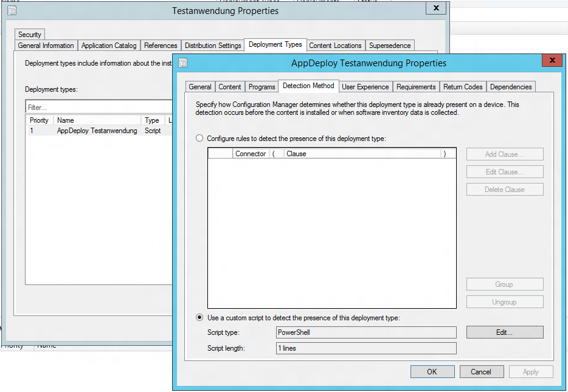Click the 'Script' type cell
This screenshot has width=568, height=392.
[x=153, y=131]
